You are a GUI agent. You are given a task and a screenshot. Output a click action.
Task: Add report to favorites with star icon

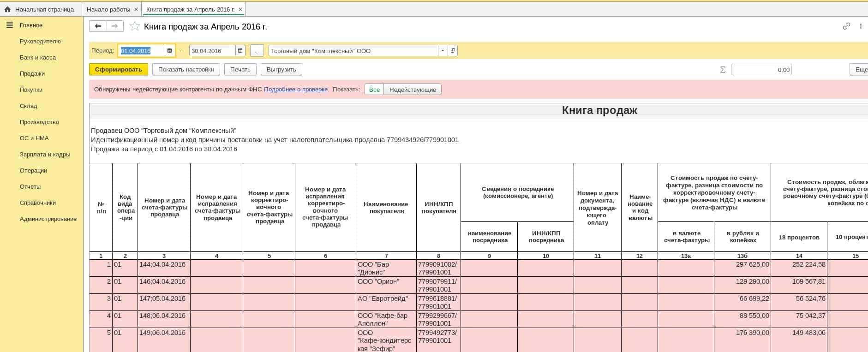coord(135,26)
